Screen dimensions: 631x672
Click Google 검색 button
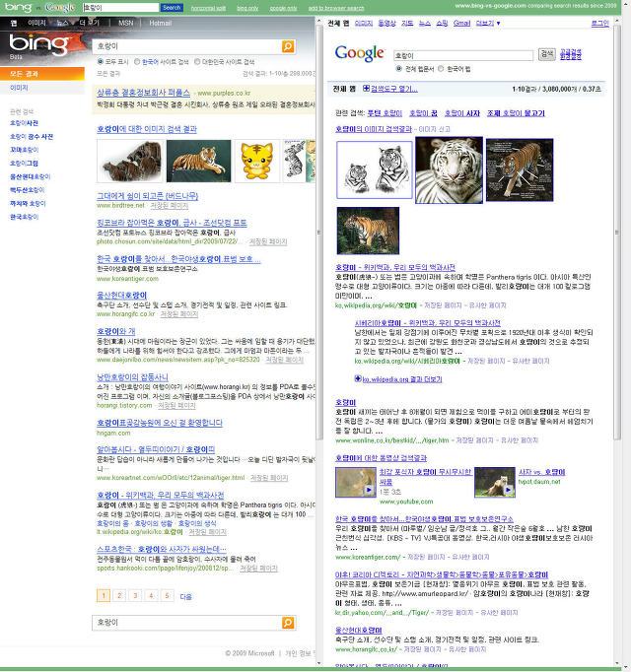(x=547, y=54)
